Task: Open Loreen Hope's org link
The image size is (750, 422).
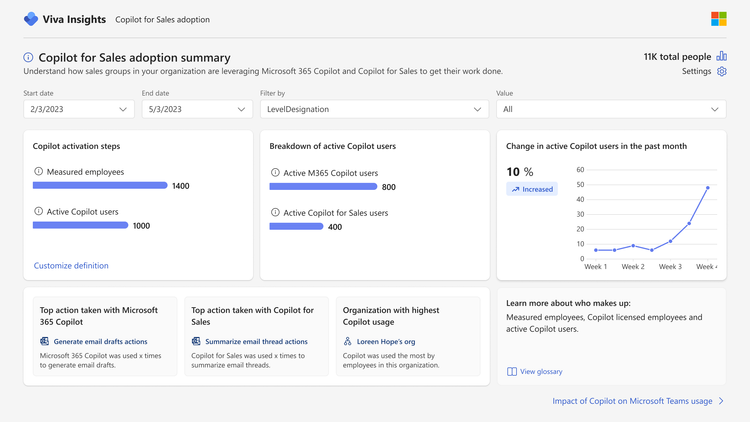Action: pos(386,342)
